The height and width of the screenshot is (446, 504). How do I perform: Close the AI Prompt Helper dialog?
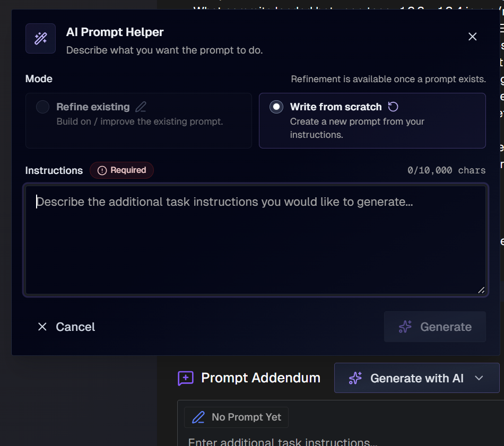(x=472, y=37)
